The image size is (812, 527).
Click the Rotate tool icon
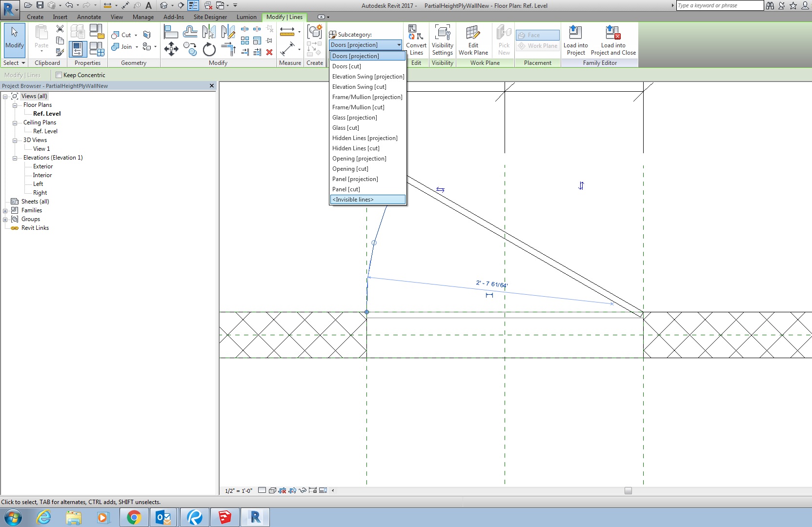(209, 49)
